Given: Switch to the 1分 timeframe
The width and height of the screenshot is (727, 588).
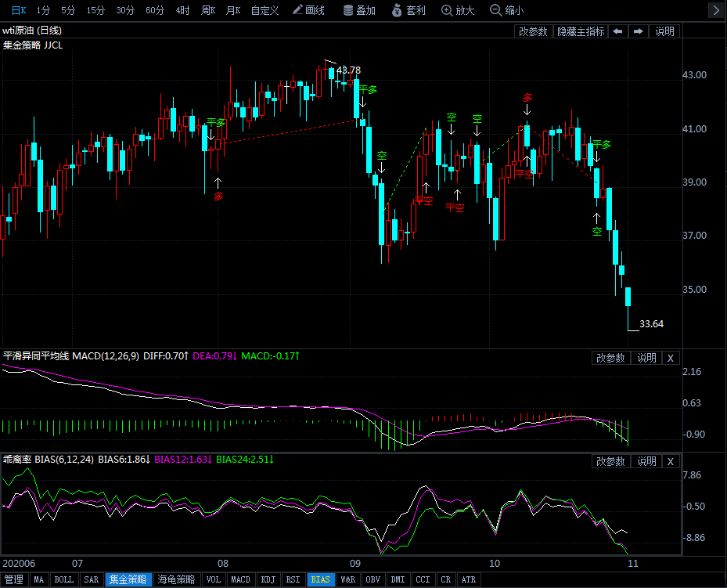Looking at the screenshot, I should coord(43,10).
